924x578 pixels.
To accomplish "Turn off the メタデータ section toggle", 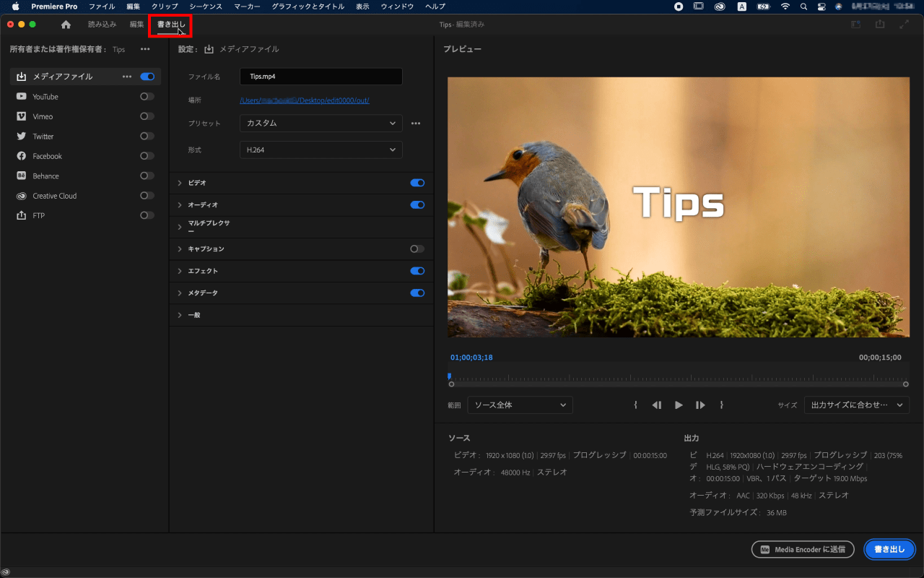I will [417, 293].
